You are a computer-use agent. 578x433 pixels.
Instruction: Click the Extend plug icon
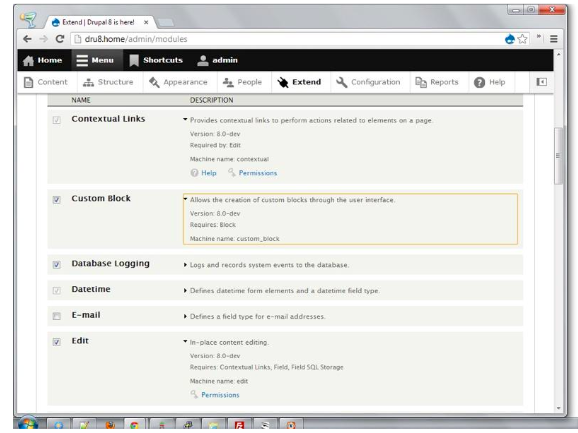click(x=283, y=82)
